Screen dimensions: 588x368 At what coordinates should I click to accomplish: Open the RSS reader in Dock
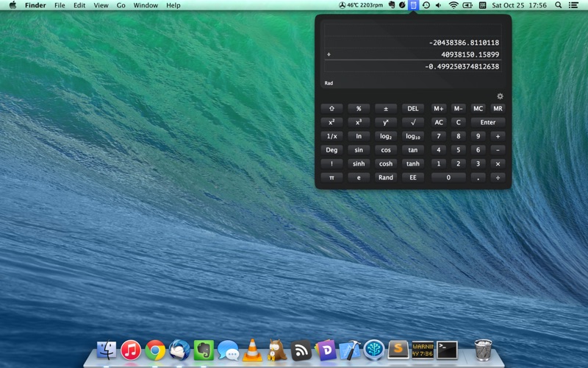coord(301,350)
